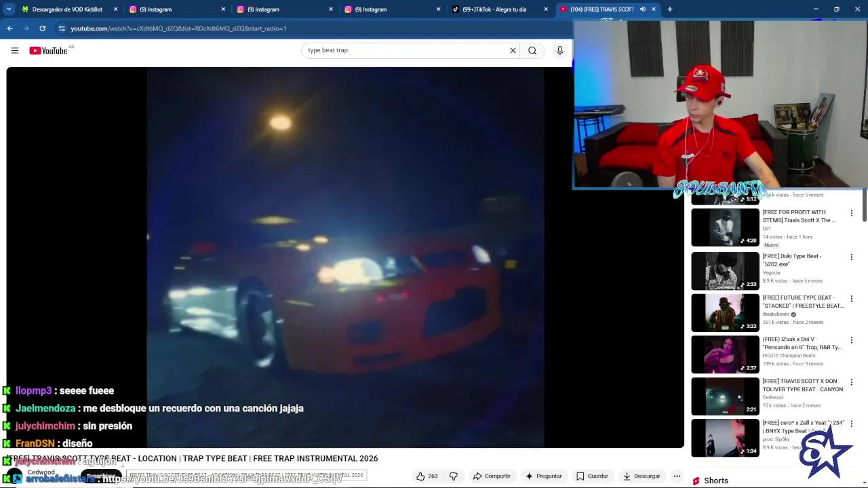Open iZaak x Dei V video thumbnail
Screen dimensions: 868x488
725,354
